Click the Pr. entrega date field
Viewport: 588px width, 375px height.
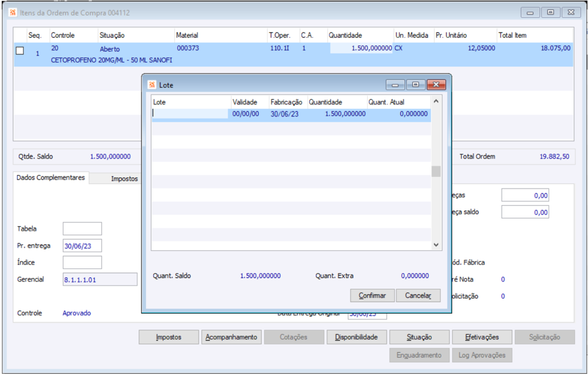(x=82, y=246)
